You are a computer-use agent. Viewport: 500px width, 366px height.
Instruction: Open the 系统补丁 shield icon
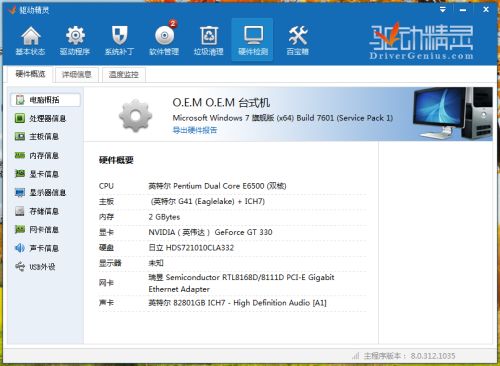pos(119,36)
